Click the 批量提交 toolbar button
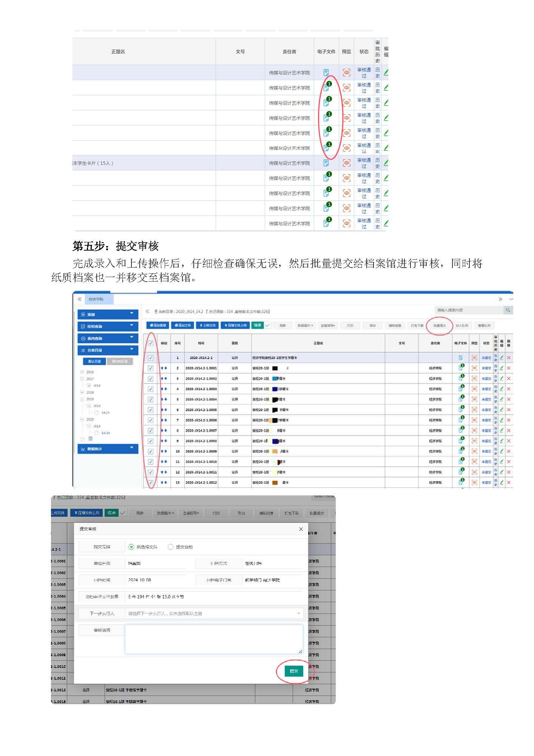 tap(439, 325)
